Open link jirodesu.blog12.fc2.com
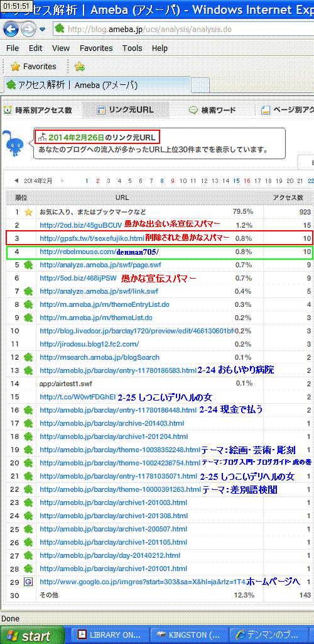Viewport: 314px width, 644px height. click(x=89, y=344)
